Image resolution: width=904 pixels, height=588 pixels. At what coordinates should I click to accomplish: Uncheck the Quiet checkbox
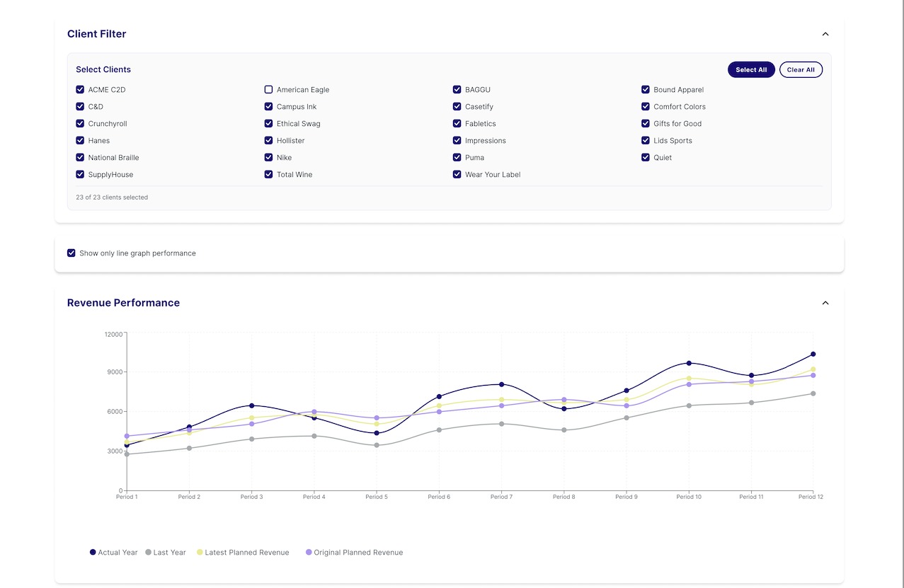(x=646, y=158)
